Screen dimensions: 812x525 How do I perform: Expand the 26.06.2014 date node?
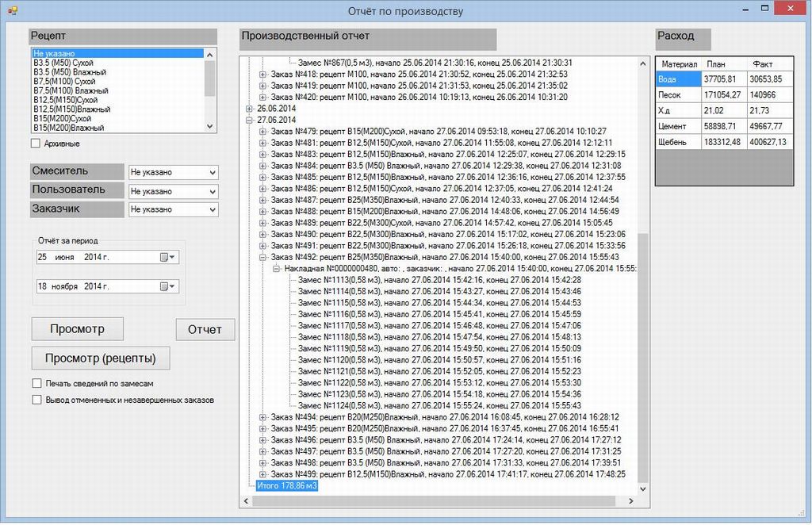[249, 109]
